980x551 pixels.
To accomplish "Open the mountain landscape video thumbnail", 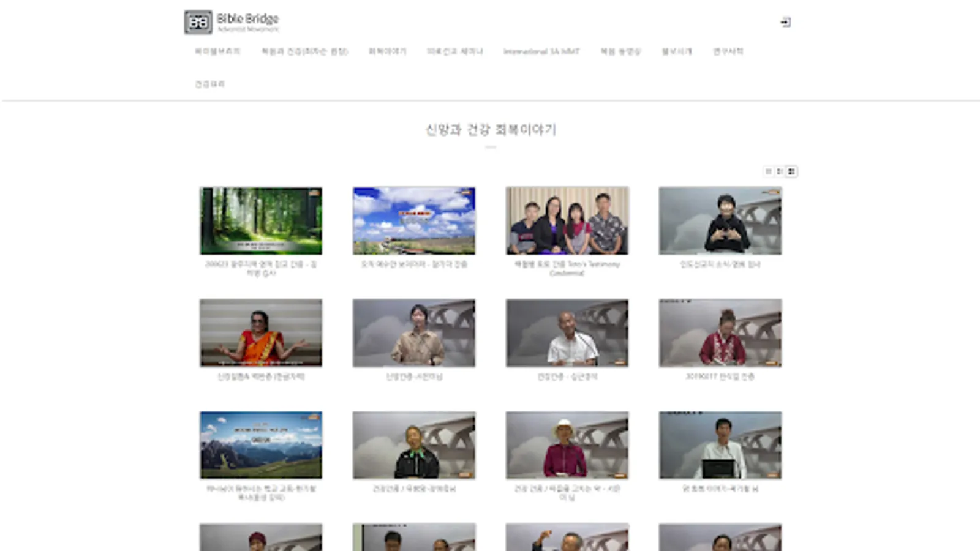I will [261, 445].
